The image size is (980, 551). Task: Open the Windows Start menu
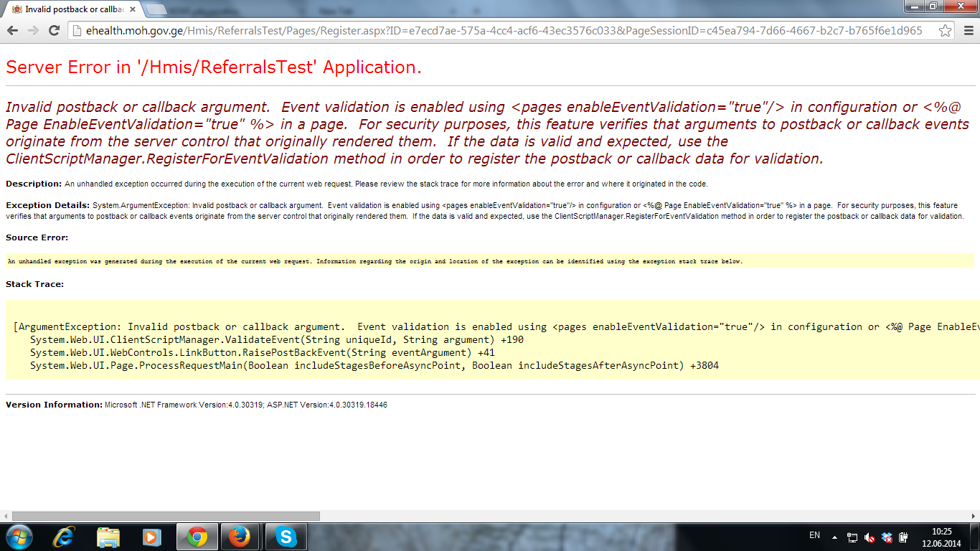point(19,537)
